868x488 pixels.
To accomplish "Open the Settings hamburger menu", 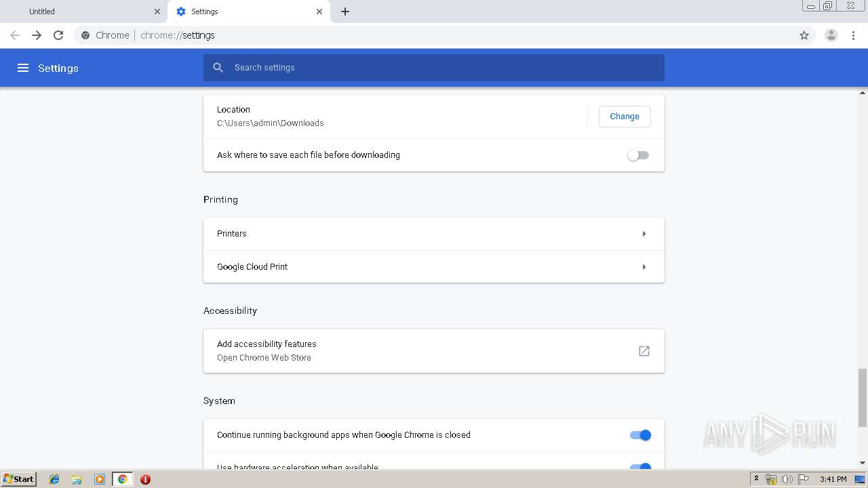I will click(x=23, y=68).
